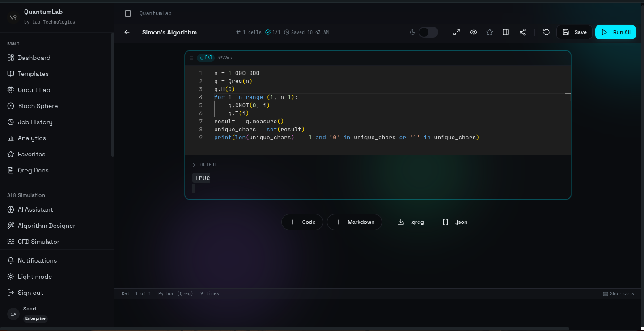
Task: Toggle the dark mode switch in toolbar
Action: (428, 32)
